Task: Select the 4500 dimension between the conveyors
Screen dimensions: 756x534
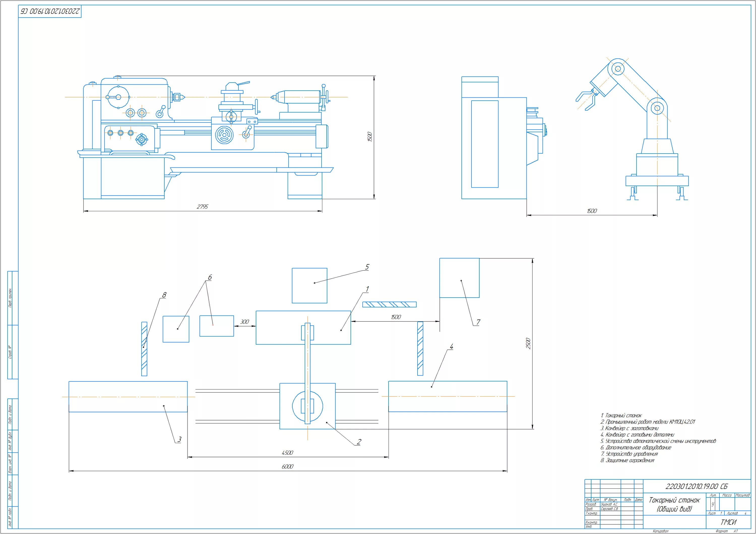Action: (288, 453)
